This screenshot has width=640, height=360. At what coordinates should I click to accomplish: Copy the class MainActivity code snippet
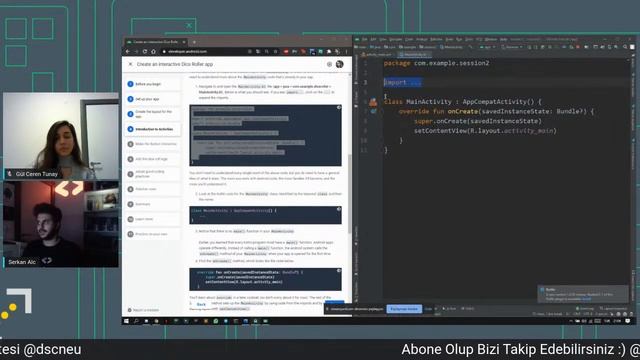coord(339,209)
